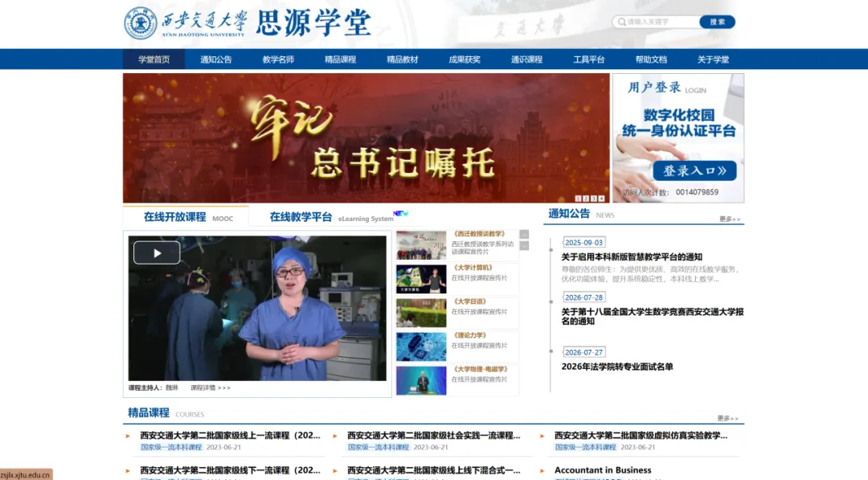The height and width of the screenshot is (480, 868).
Task: Click the magnifier icon in the search box
Action: point(621,23)
